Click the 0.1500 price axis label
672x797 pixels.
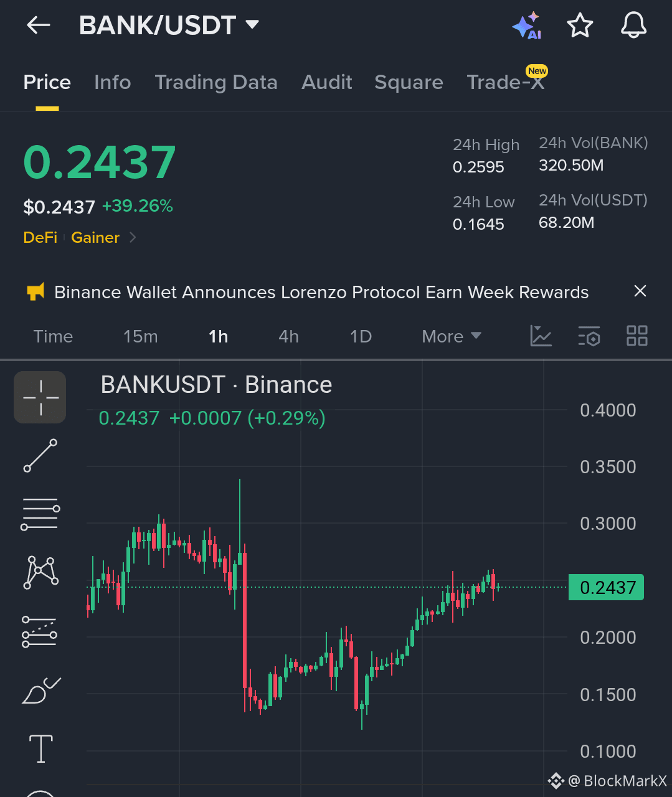608,695
